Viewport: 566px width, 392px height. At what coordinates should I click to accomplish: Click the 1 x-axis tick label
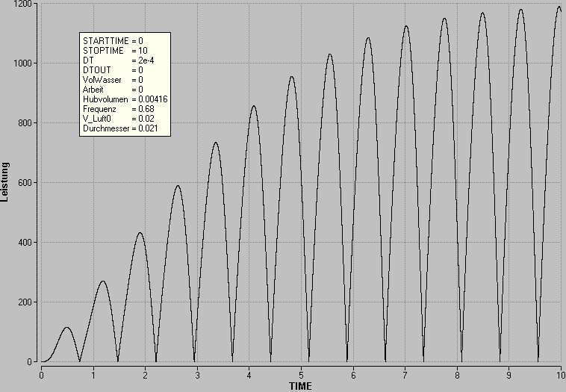pos(93,376)
